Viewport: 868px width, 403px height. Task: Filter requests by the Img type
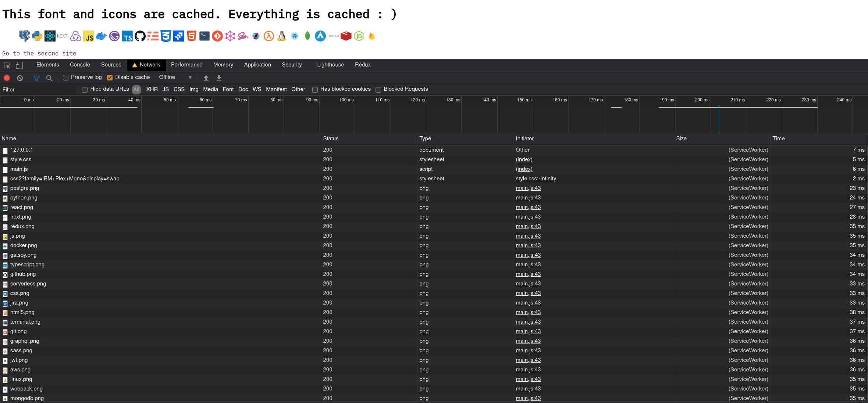coord(193,89)
